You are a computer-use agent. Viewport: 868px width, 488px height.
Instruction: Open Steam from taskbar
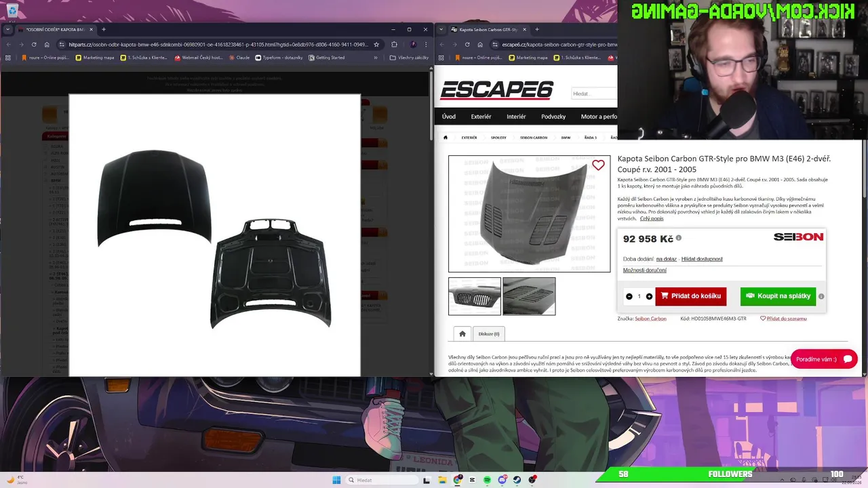coord(517,480)
